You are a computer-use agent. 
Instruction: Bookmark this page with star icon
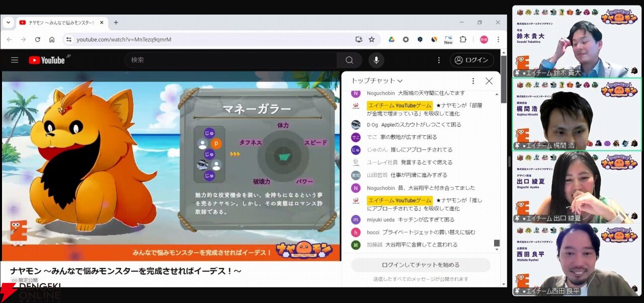click(372, 39)
